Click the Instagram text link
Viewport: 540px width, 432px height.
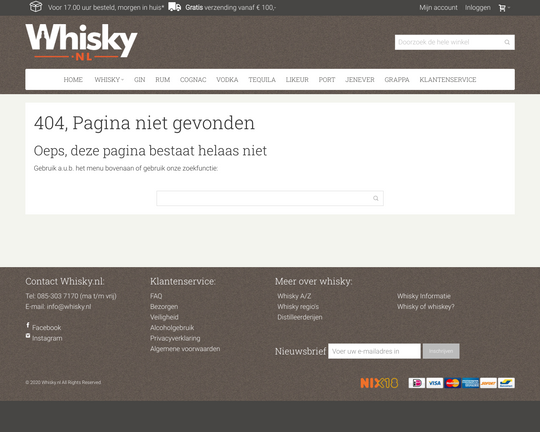[x=47, y=338]
